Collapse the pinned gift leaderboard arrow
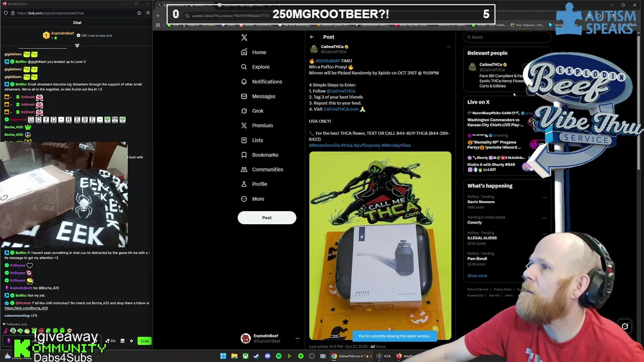The height and width of the screenshot is (362, 644). click(77, 46)
